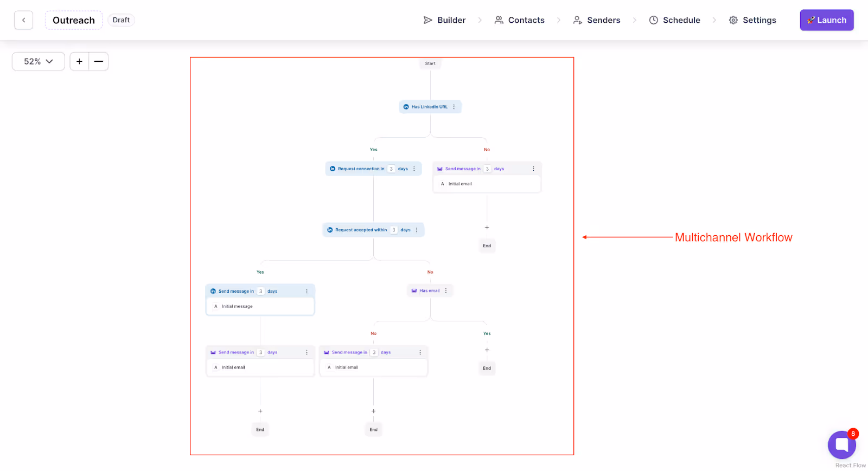Open options for the No-branch Send message node
The width and height of the screenshot is (868, 471).
coord(533,169)
